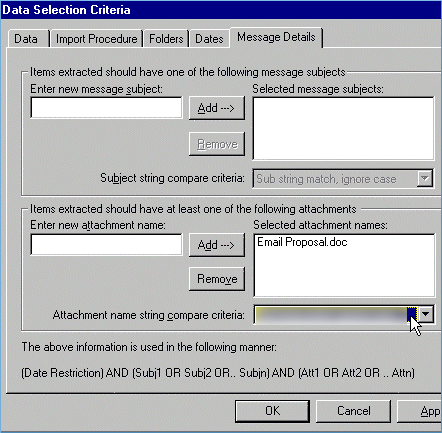Click Remove under message subjects

tap(217, 144)
